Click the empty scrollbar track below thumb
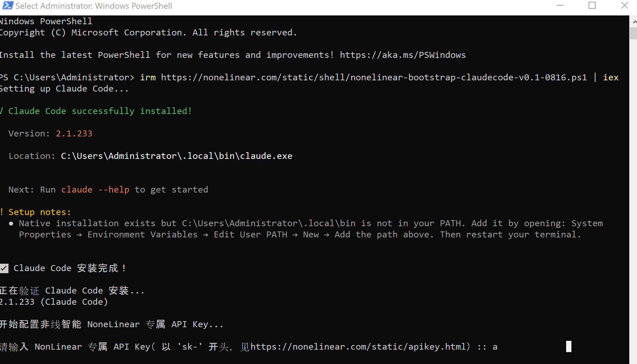 pyautogui.click(x=633, y=200)
